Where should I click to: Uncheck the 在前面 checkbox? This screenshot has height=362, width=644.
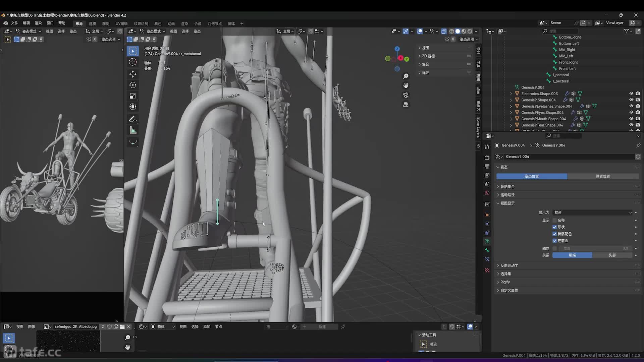[x=554, y=241]
